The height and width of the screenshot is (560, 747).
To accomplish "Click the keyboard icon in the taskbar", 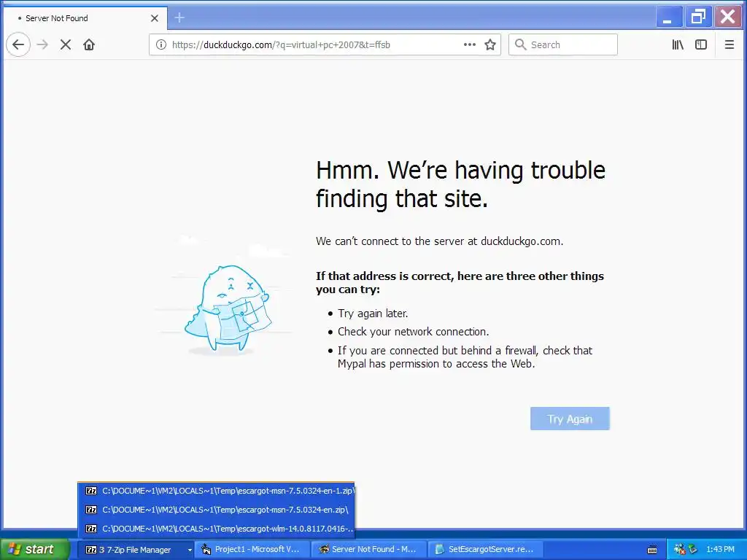I will (652, 550).
